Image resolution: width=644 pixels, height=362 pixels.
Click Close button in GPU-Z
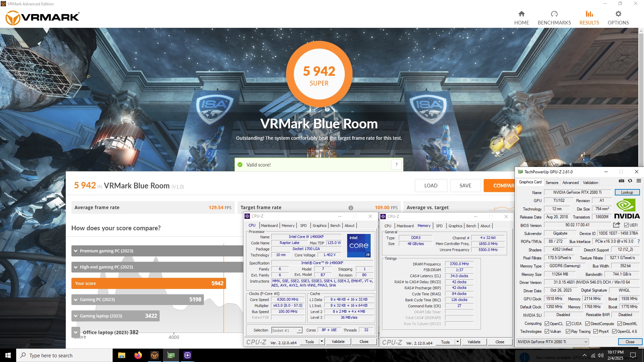(630, 342)
